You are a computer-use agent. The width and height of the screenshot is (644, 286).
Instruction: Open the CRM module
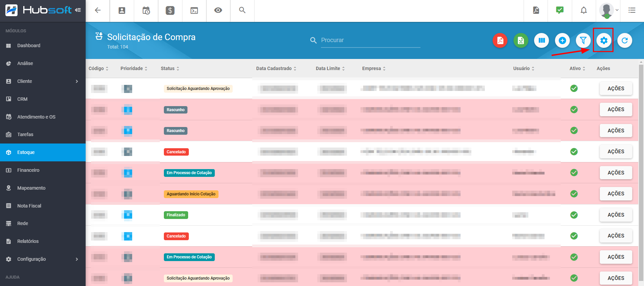(x=43, y=99)
